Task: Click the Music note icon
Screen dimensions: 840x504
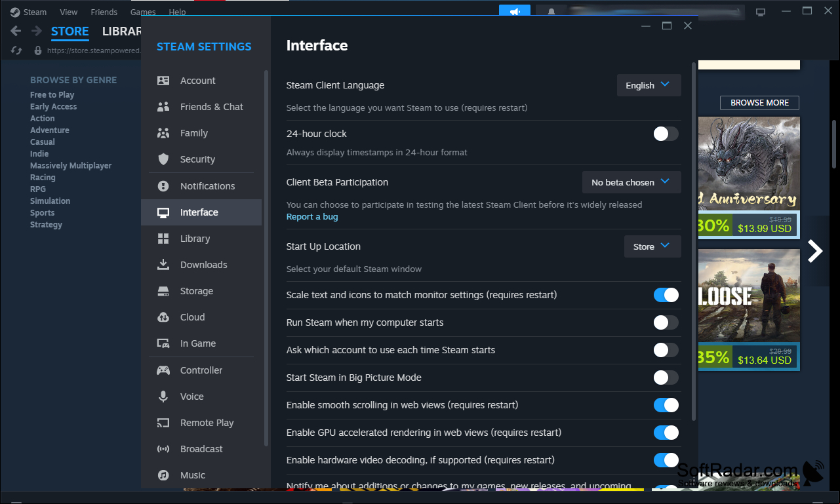Action: click(163, 475)
